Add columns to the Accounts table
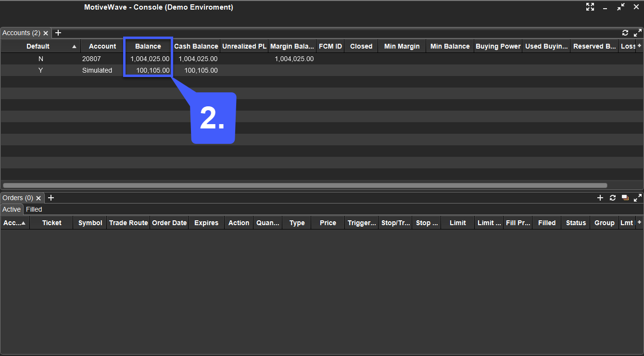 [639, 46]
